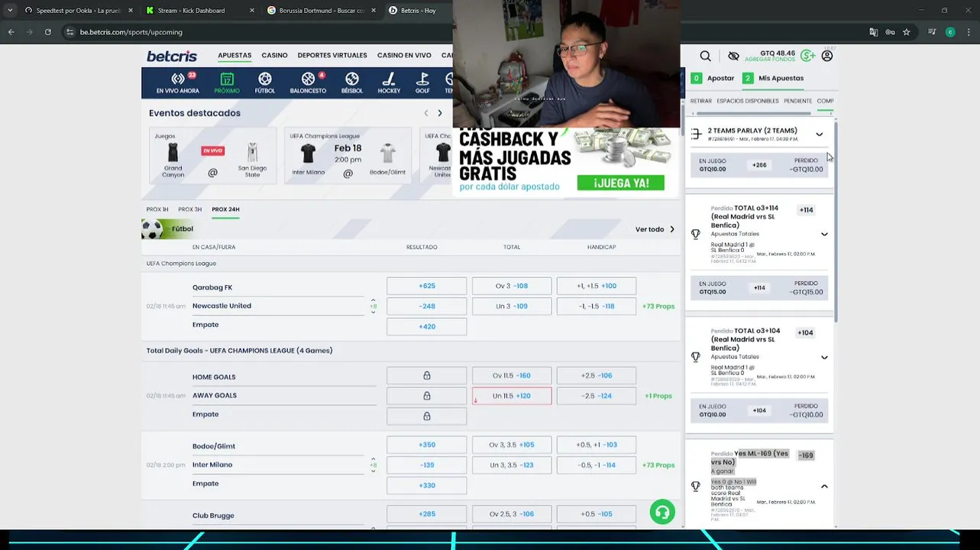The image size is (980, 550).
Task: Expand more lines for Bodoe/Glimt vs Inter
Action: tap(374, 465)
